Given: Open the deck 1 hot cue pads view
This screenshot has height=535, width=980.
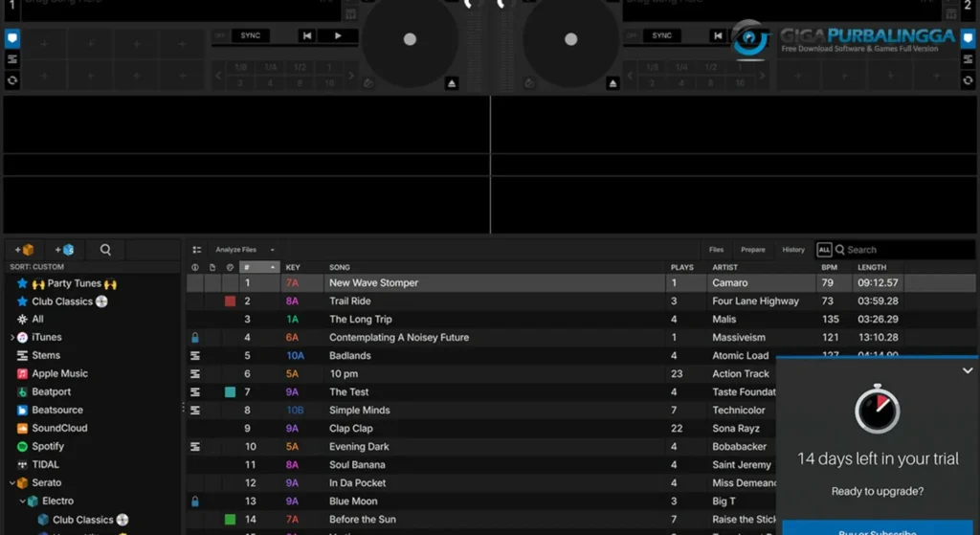Looking at the screenshot, I should 11,38.
